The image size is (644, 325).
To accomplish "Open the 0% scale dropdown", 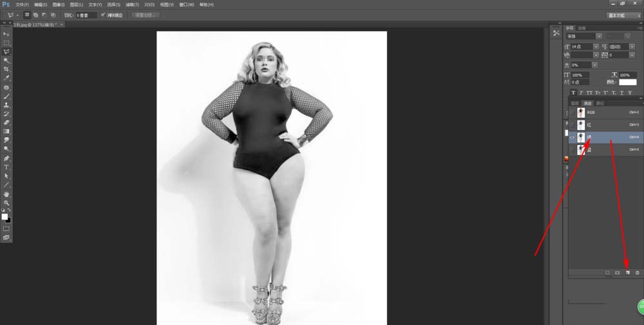I will (594, 65).
